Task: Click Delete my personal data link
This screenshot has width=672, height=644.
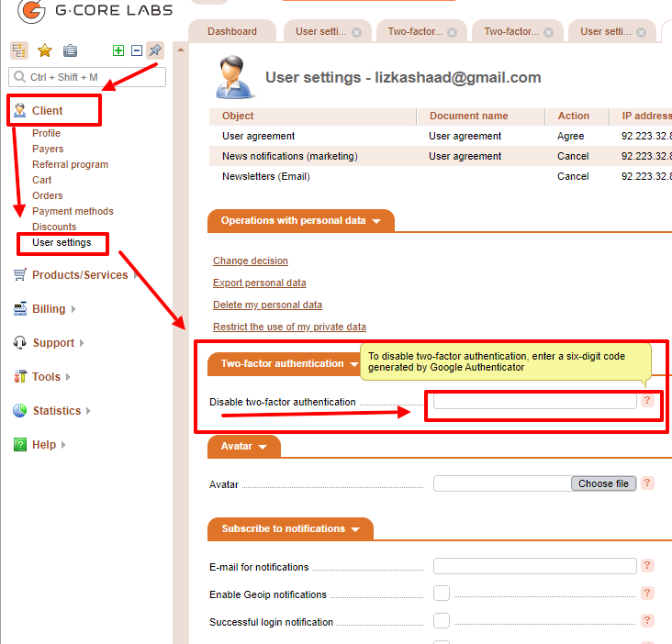Action: (267, 305)
